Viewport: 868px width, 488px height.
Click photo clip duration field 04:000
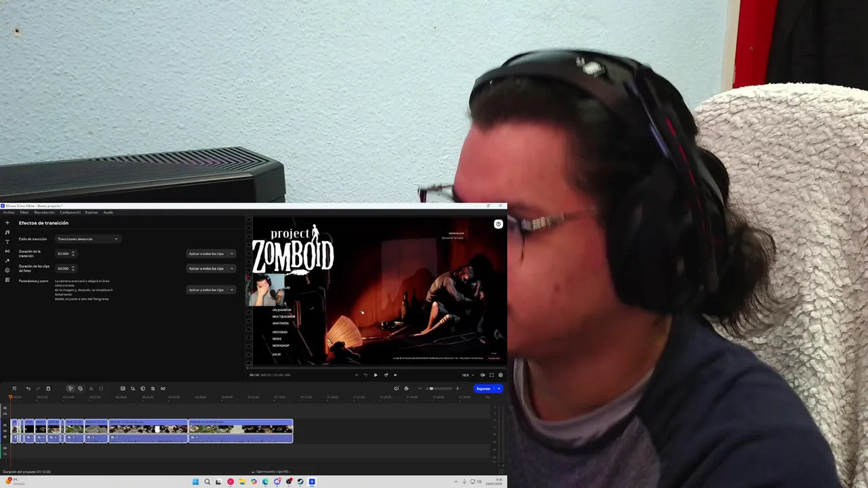pos(63,268)
